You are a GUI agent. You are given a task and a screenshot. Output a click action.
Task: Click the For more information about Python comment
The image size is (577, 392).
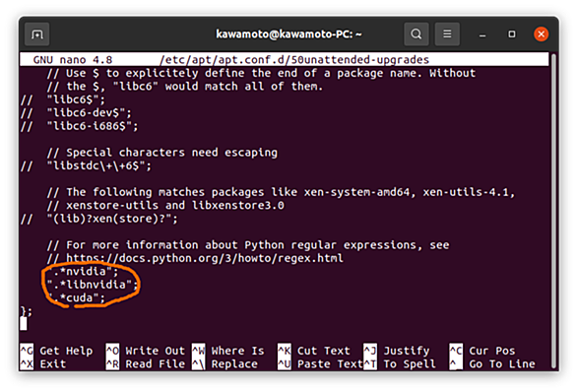pos(248,245)
